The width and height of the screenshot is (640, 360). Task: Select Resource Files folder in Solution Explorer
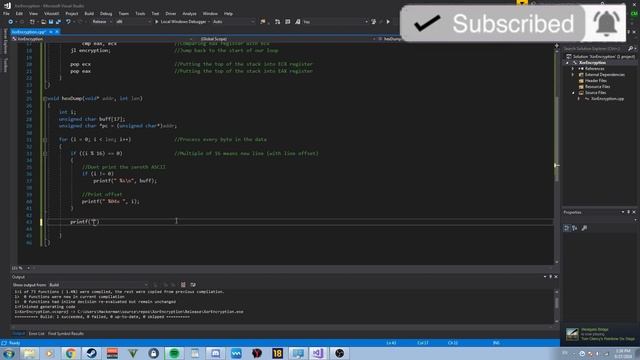tap(597, 87)
